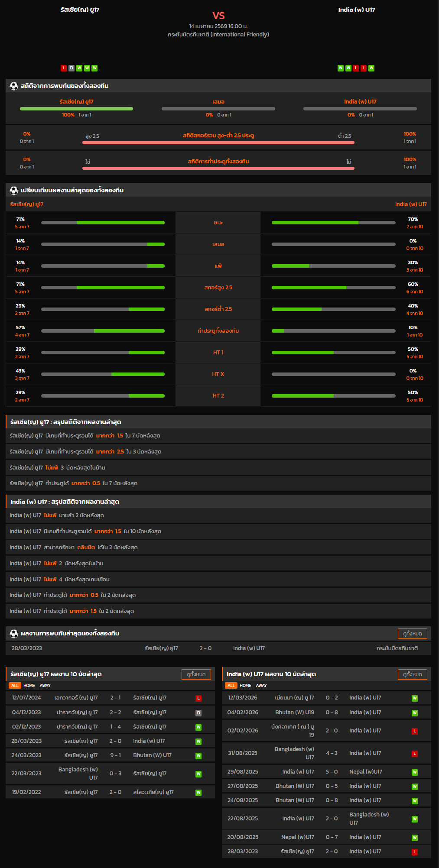Click the W result badge on 12/03/2026 match

pos(415,698)
